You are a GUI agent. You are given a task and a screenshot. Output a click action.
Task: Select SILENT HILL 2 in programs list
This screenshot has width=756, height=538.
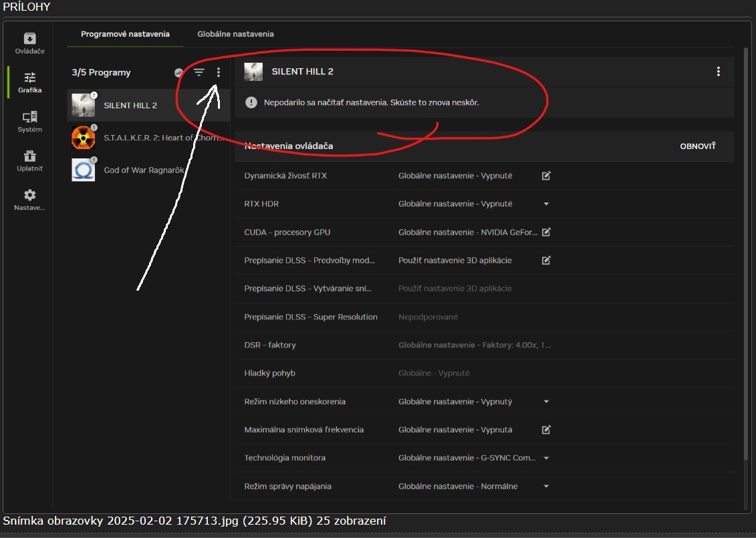[x=148, y=105]
